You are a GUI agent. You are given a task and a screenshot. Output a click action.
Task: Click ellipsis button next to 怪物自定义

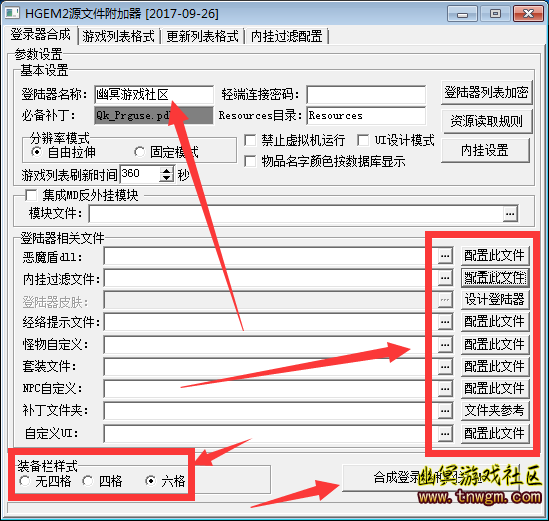445,345
